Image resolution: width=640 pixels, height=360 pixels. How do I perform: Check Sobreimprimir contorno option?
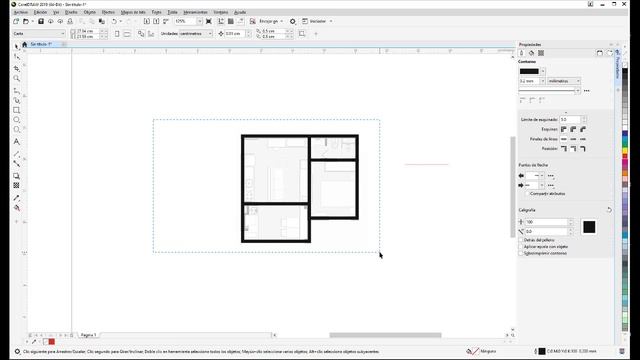(x=521, y=253)
